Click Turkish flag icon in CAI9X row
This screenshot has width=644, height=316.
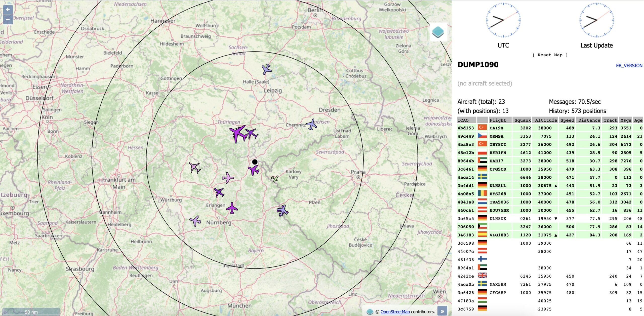tap(482, 127)
